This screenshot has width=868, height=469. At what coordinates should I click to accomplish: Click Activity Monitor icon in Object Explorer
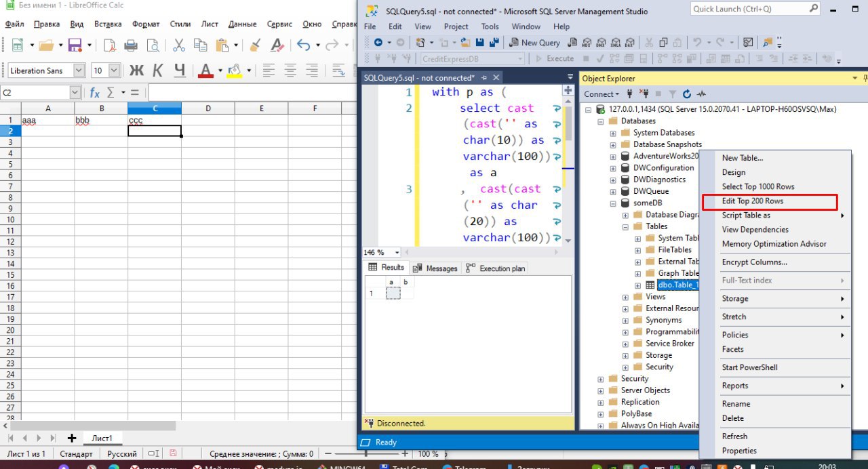pos(701,94)
